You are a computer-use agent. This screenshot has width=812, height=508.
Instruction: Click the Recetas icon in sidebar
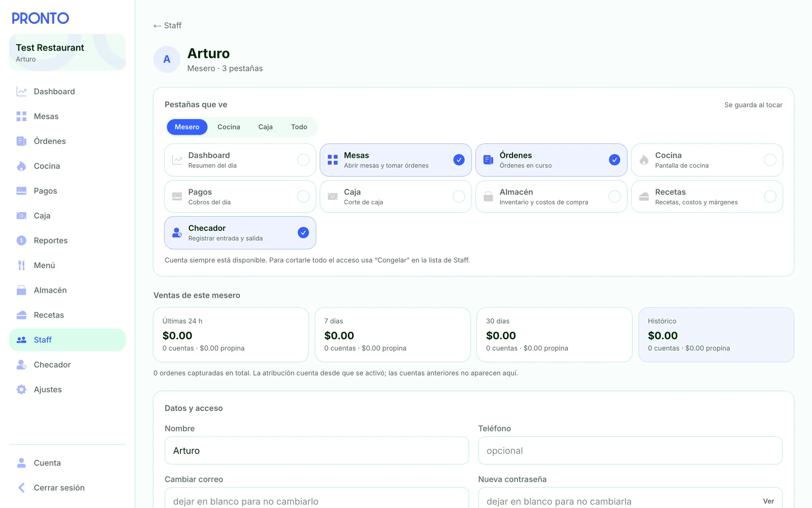click(22, 315)
